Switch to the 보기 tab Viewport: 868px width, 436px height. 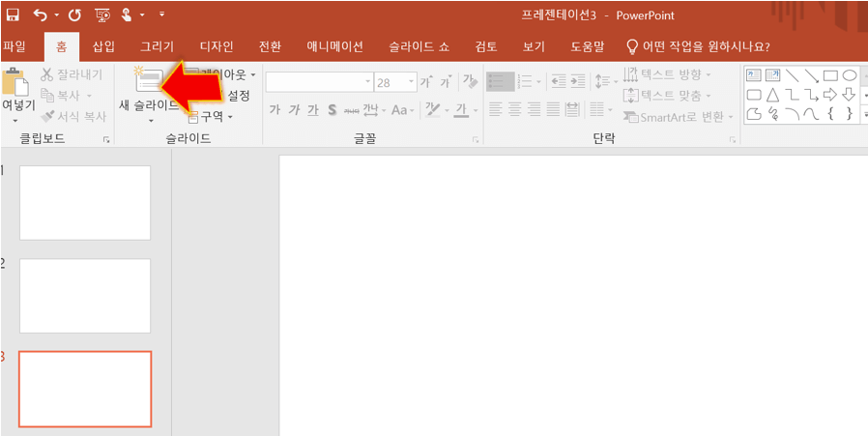(x=535, y=47)
